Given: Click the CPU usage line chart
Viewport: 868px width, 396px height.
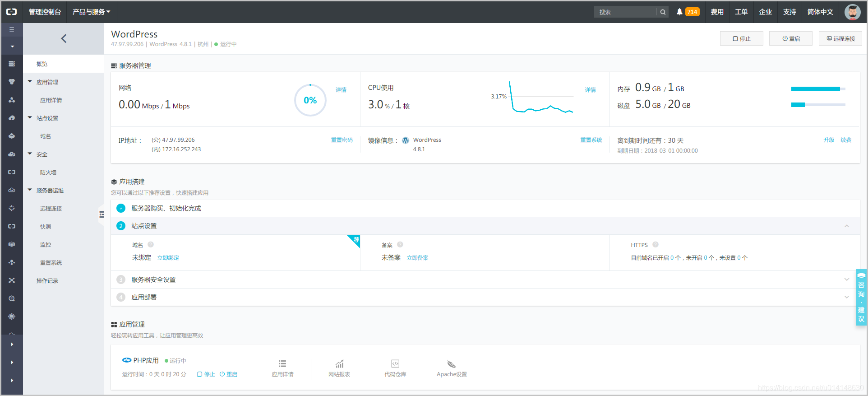Looking at the screenshot, I should pos(541,97).
